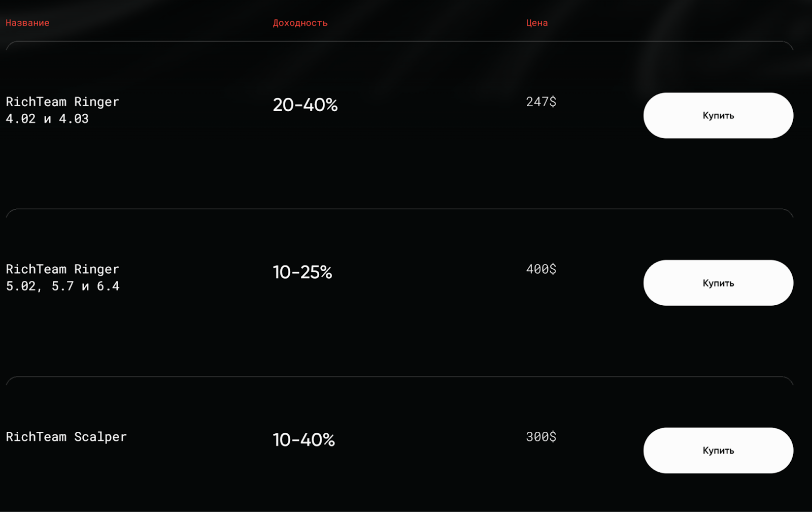Click the RichTeam Scalper product name
The width and height of the screenshot is (812, 512).
point(66,437)
